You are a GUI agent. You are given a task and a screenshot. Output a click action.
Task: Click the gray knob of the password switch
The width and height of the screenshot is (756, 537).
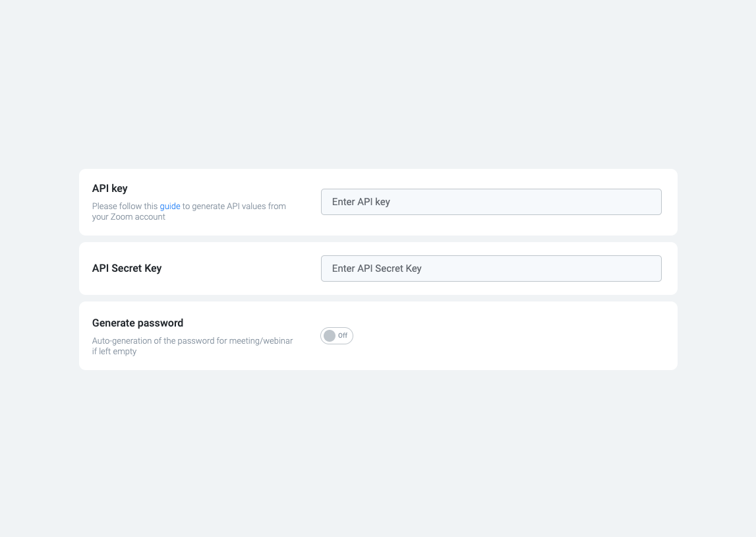click(330, 336)
